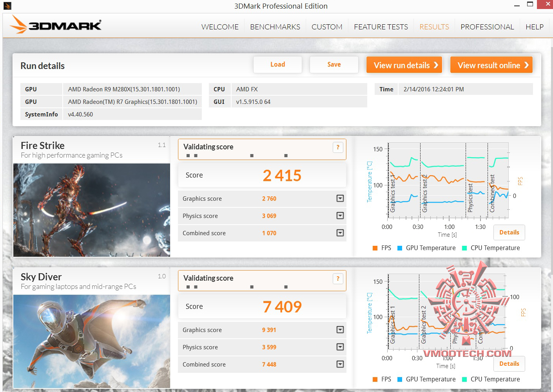Click the AMD Radeon R7 Graphics GPU value
The image size is (553, 392).
[132, 102]
